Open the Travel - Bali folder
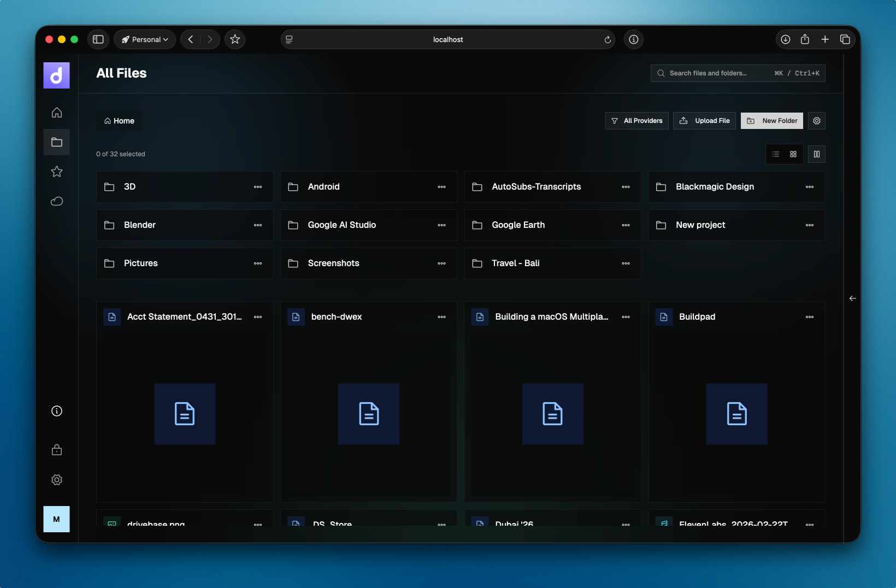Image resolution: width=896 pixels, height=588 pixels. [x=515, y=263]
